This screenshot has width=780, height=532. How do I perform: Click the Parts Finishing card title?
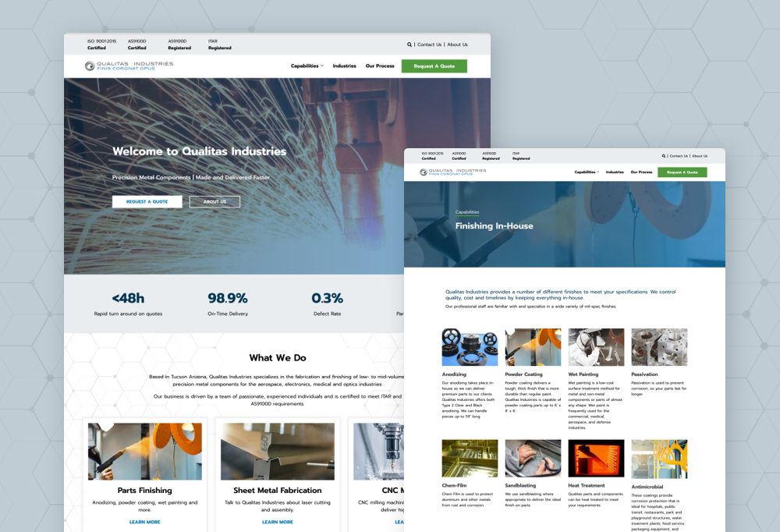click(x=145, y=491)
